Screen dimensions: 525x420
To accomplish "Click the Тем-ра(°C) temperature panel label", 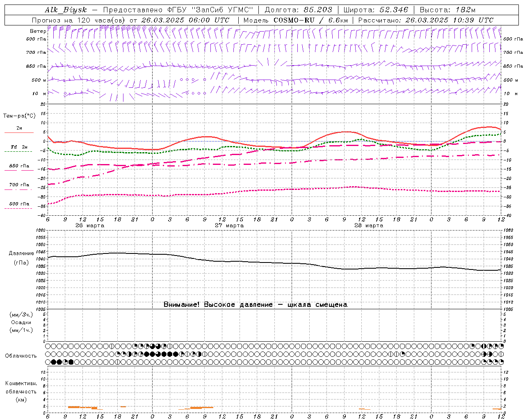I will click(x=19, y=116).
